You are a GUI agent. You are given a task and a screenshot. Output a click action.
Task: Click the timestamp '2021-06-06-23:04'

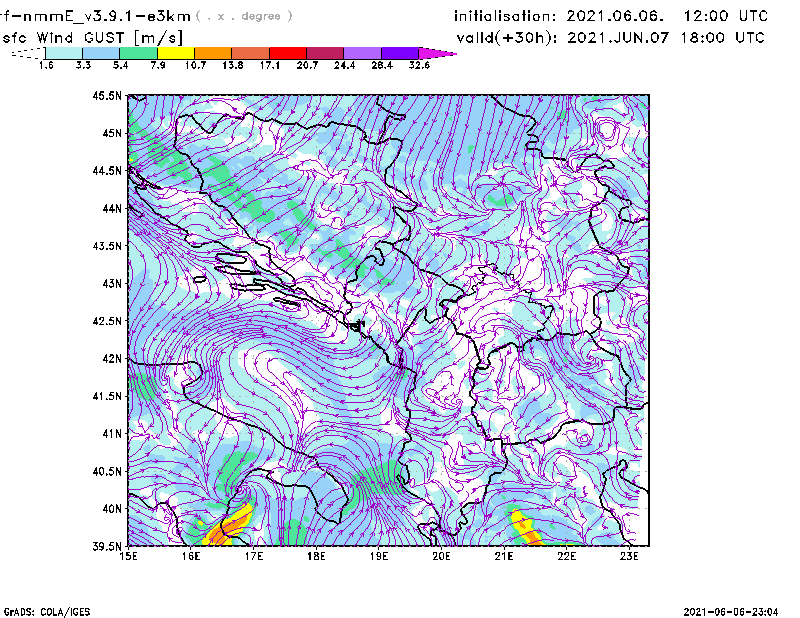pos(731,612)
